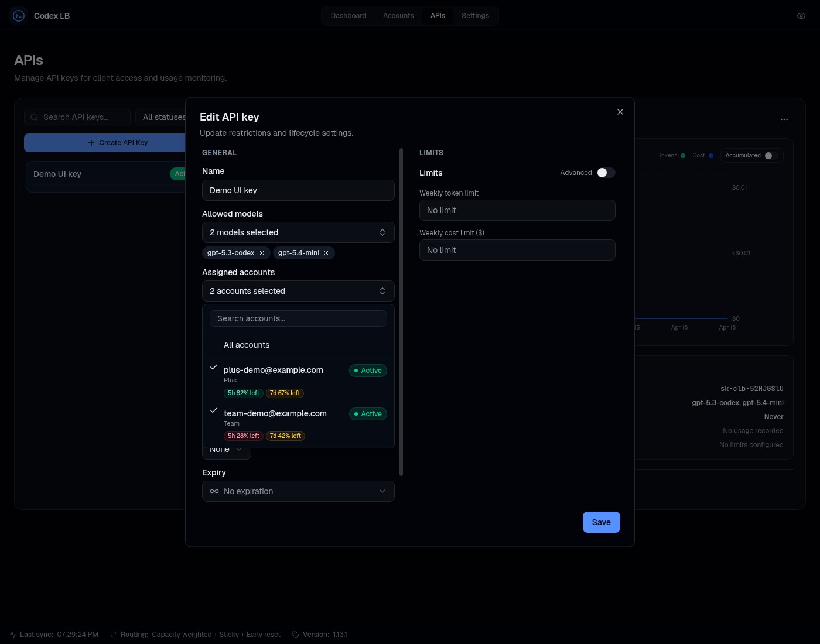
Task: Click the Search API keys field
Action: pyautogui.click(x=77, y=117)
